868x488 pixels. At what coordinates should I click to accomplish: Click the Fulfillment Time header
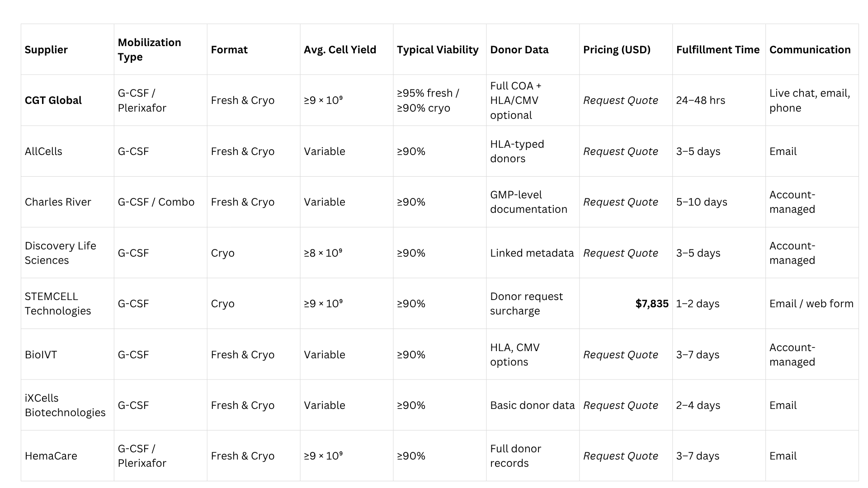click(x=718, y=50)
